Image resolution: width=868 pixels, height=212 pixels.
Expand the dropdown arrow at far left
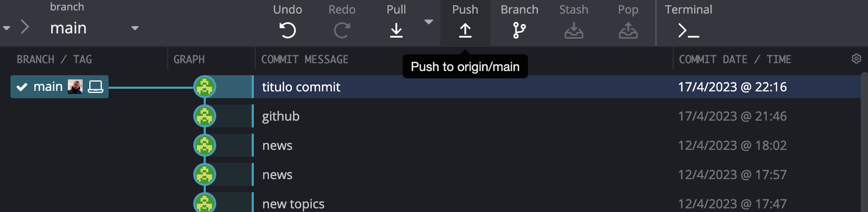point(7,28)
